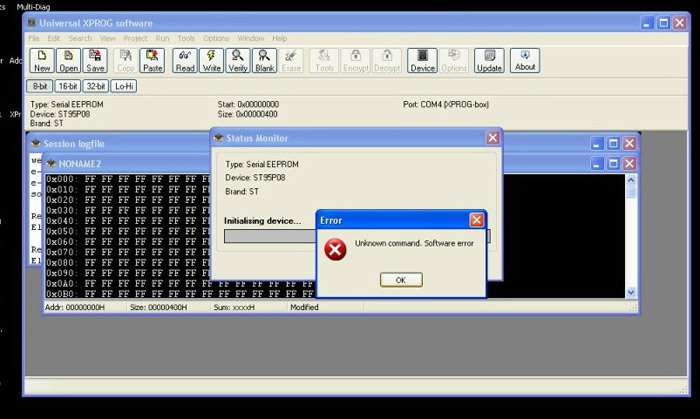The image size is (700, 419).
Task: Open the Project menu
Action: pos(135,38)
